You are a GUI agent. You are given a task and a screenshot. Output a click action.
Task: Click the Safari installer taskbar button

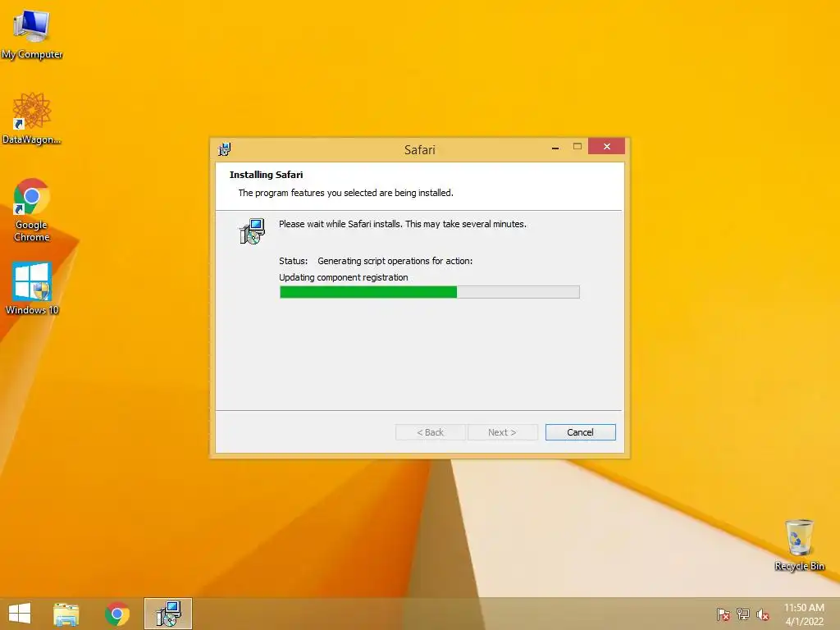(x=168, y=614)
